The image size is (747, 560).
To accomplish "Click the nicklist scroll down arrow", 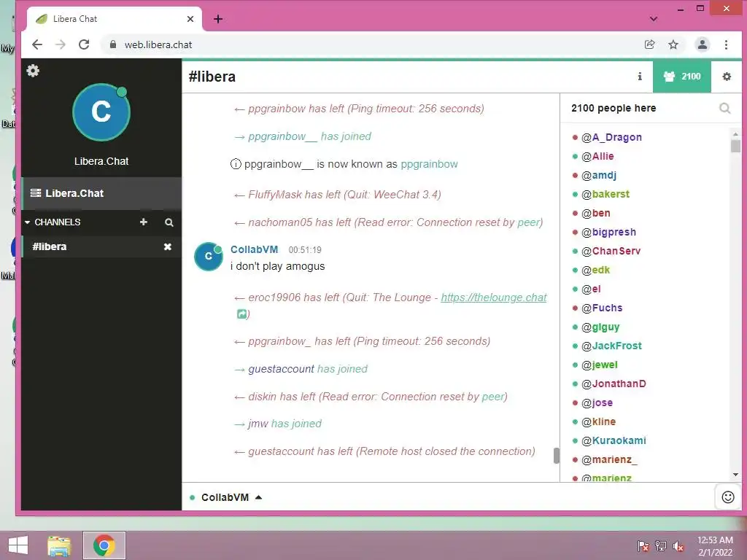I will tap(735, 475).
